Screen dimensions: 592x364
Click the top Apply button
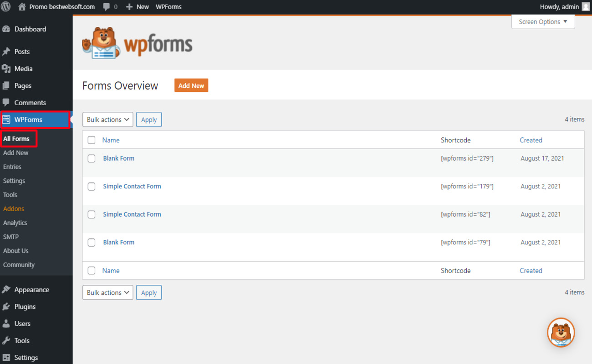pyautogui.click(x=149, y=120)
